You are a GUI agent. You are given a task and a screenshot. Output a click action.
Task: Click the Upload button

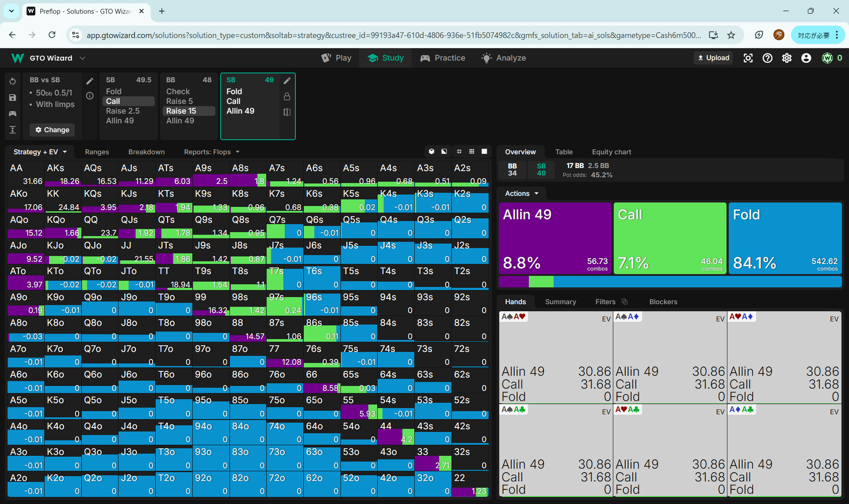(x=713, y=58)
